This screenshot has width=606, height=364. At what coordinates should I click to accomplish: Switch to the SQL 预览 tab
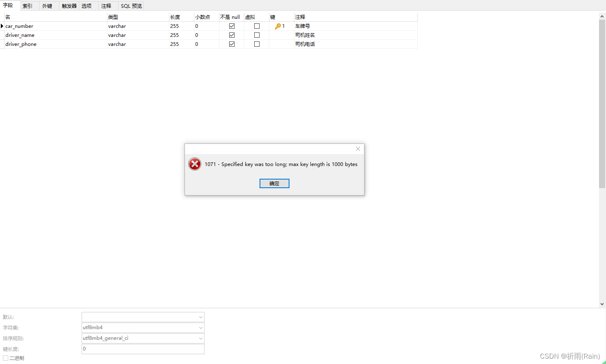point(131,6)
